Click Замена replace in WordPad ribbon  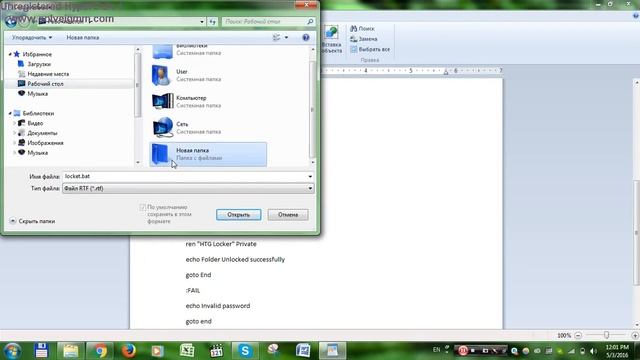coord(364,39)
